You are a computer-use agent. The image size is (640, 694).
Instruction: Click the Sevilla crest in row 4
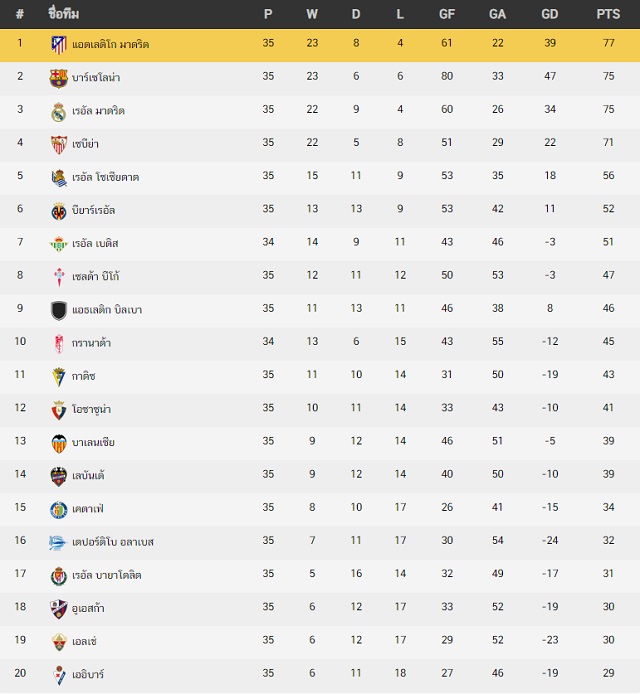tap(58, 144)
